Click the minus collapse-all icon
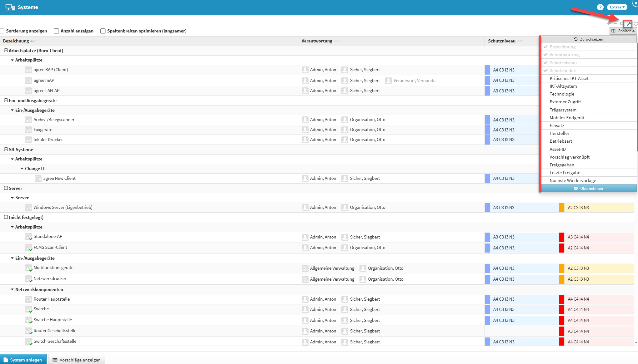 tap(615, 24)
